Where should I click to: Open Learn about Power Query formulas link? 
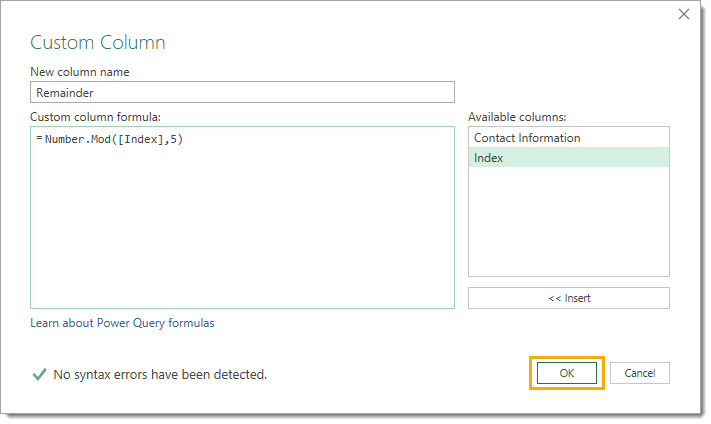click(122, 323)
